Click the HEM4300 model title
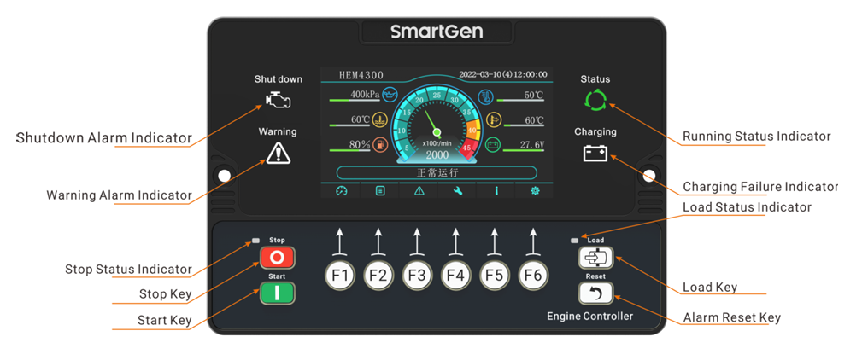Viewport: 868px width, 337px height. (361, 75)
